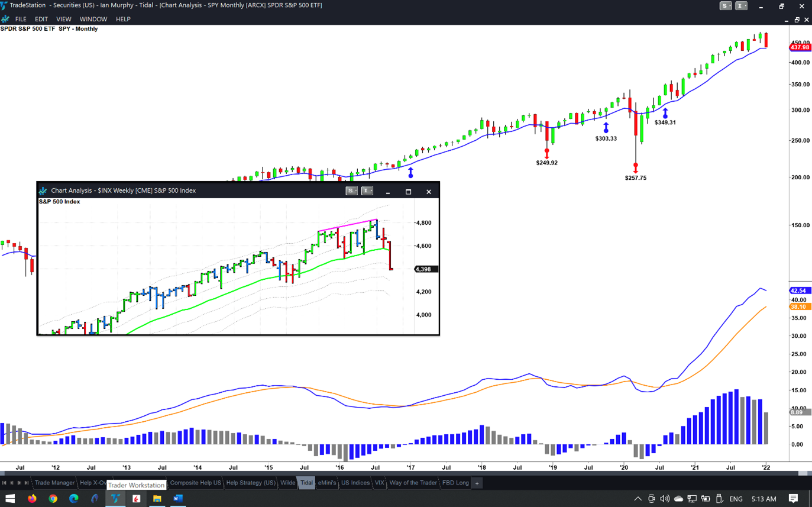The width and height of the screenshot is (812, 507).
Task: Switch to the Trade Manager tab
Action: pos(54,483)
